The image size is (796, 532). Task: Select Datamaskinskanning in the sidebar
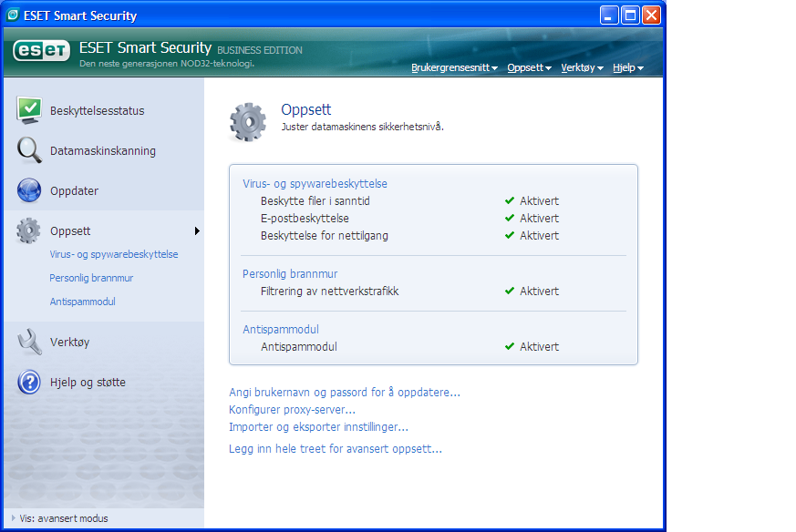point(103,150)
